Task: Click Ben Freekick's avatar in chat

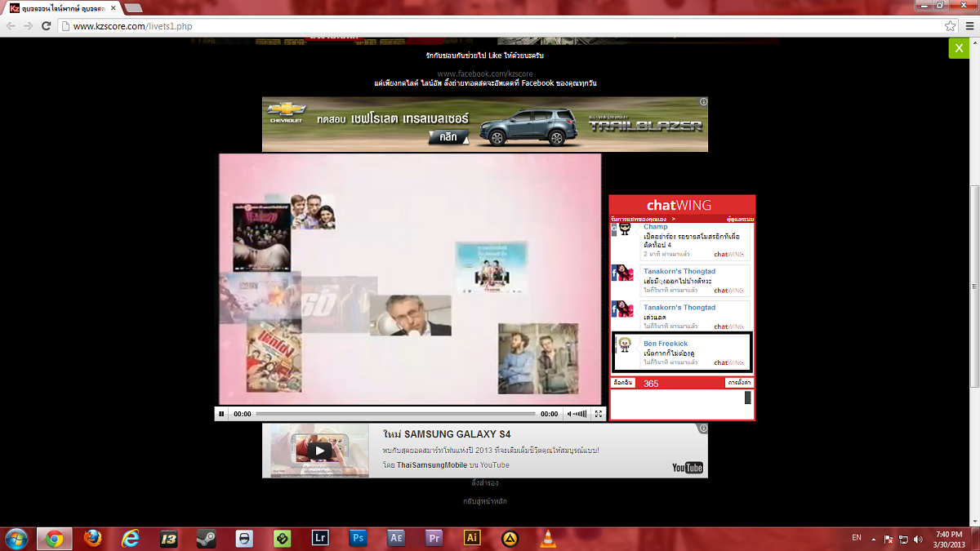Action: 626,344
